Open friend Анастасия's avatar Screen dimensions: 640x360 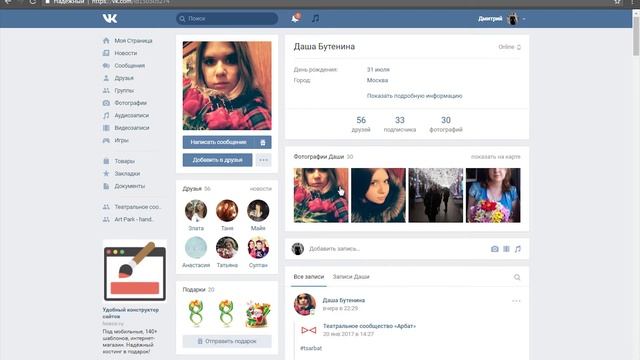196,247
